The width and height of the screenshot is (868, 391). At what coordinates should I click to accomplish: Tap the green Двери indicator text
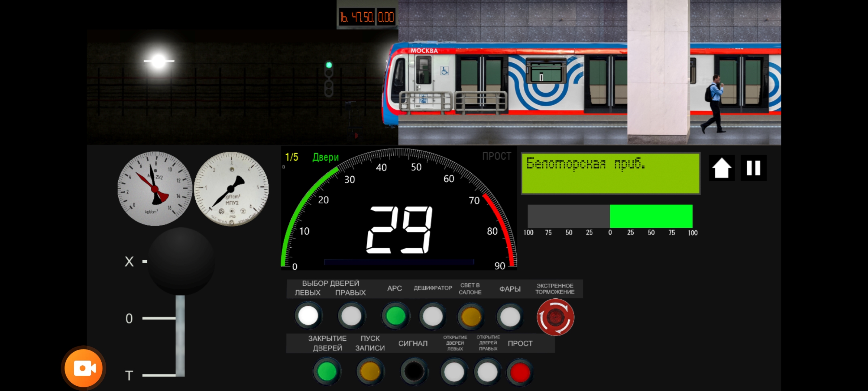pos(325,157)
